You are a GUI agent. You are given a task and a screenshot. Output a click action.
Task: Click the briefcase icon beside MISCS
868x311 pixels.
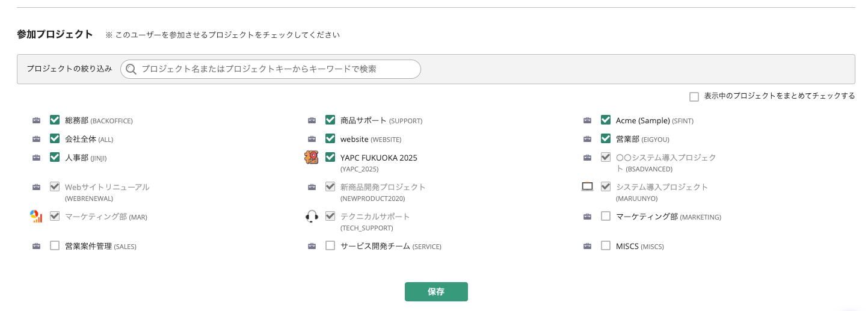pos(587,246)
